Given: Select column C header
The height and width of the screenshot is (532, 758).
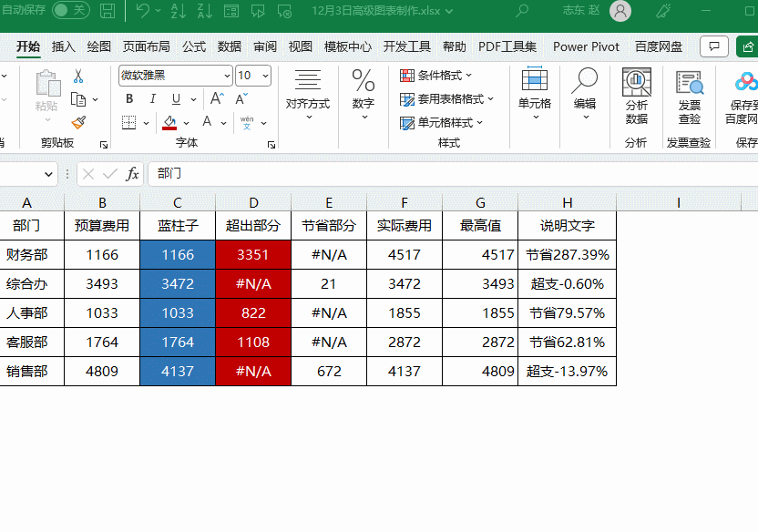Looking at the screenshot, I should [178, 203].
